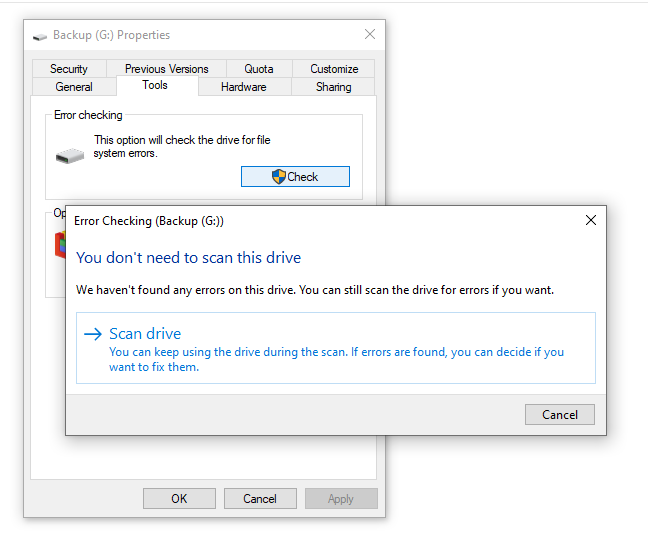
Task: Open the Quota tab
Action: click(x=259, y=69)
